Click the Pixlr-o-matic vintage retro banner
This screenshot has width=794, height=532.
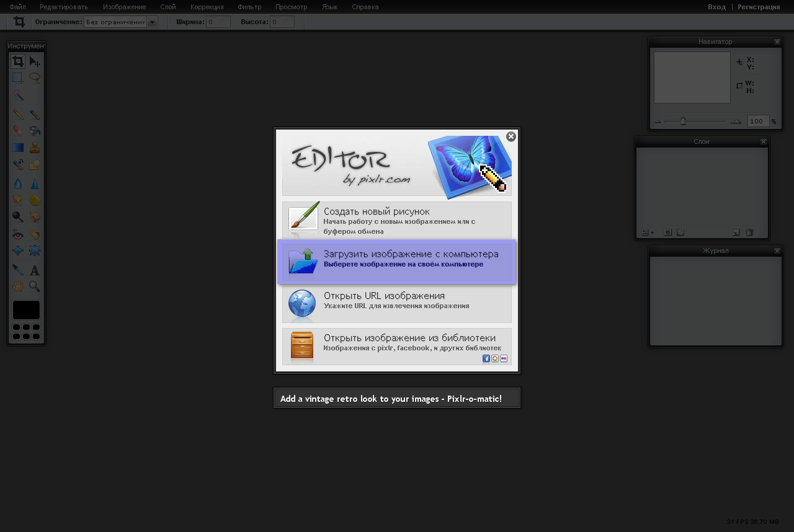pyautogui.click(x=397, y=398)
